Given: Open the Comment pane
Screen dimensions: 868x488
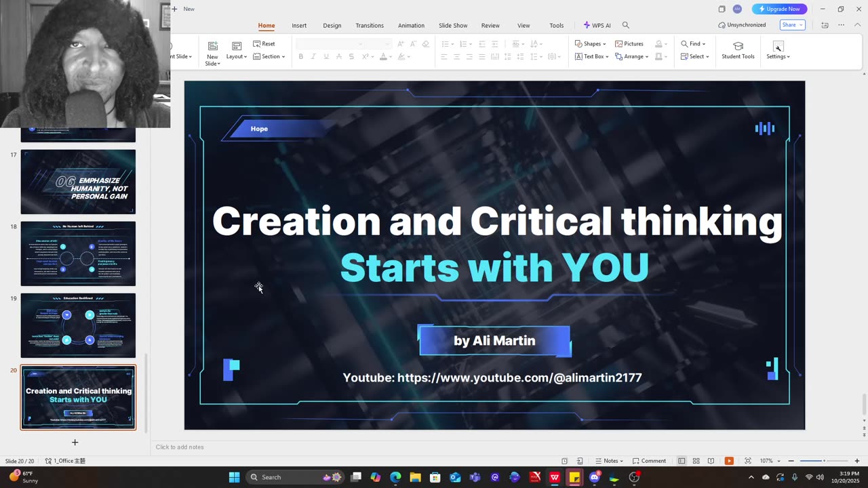Looking at the screenshot, I should (x=648, y=461).
